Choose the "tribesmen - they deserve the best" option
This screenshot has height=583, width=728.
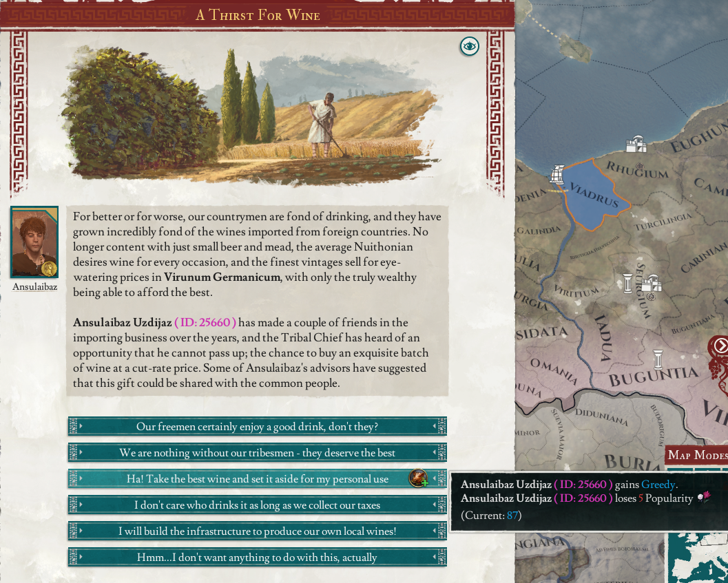pyautogui.click(x=257, y=453)
